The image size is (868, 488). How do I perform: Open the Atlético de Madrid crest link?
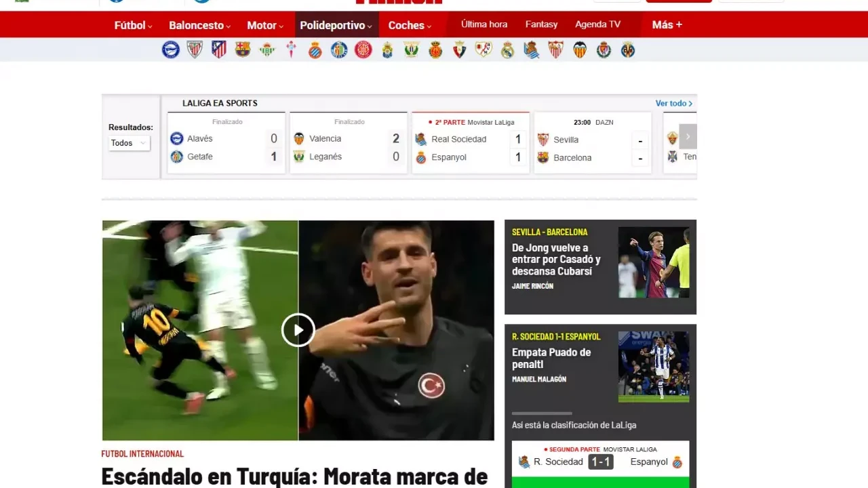pos(218,49)
